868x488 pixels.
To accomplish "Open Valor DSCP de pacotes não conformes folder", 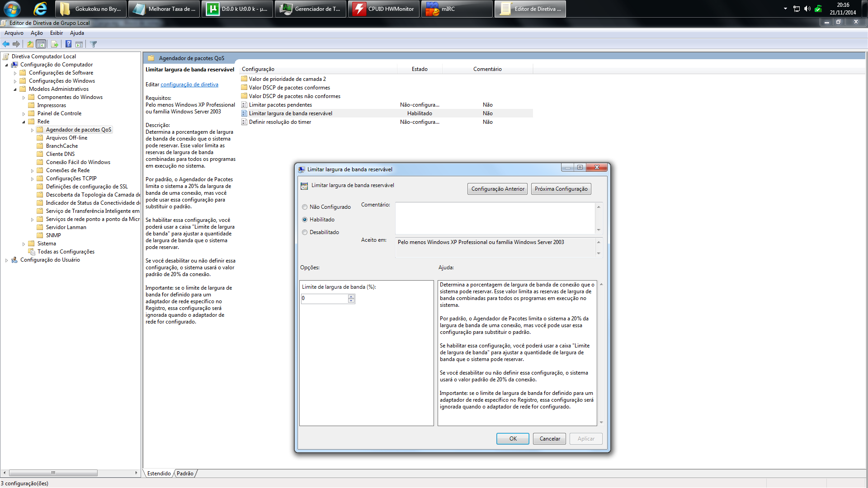I will click(291, 96).
